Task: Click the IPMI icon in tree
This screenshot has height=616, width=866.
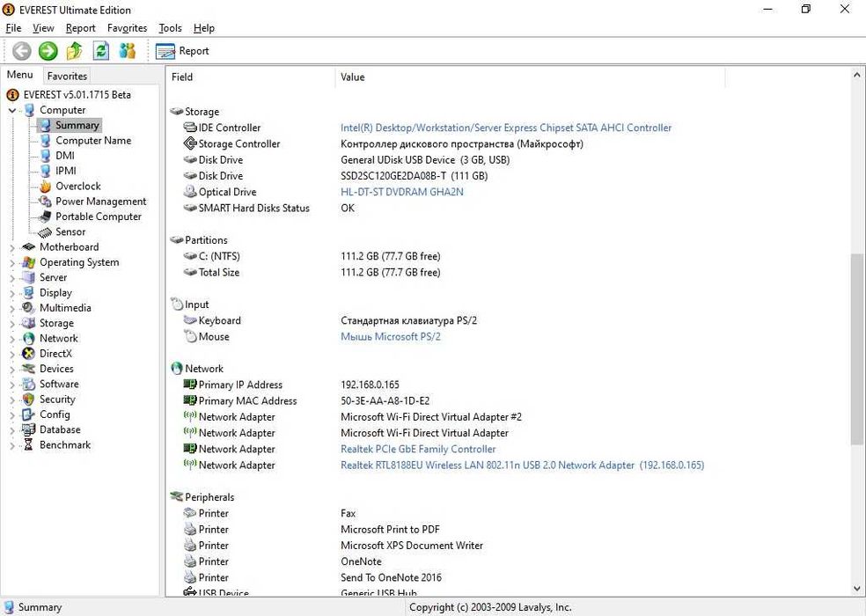Action: 45,171
